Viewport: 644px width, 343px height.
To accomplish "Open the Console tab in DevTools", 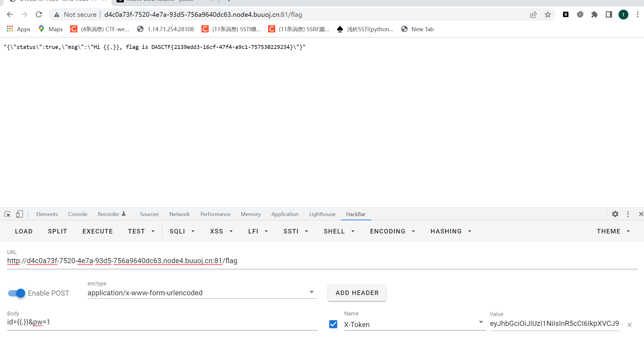I will 78,214.
